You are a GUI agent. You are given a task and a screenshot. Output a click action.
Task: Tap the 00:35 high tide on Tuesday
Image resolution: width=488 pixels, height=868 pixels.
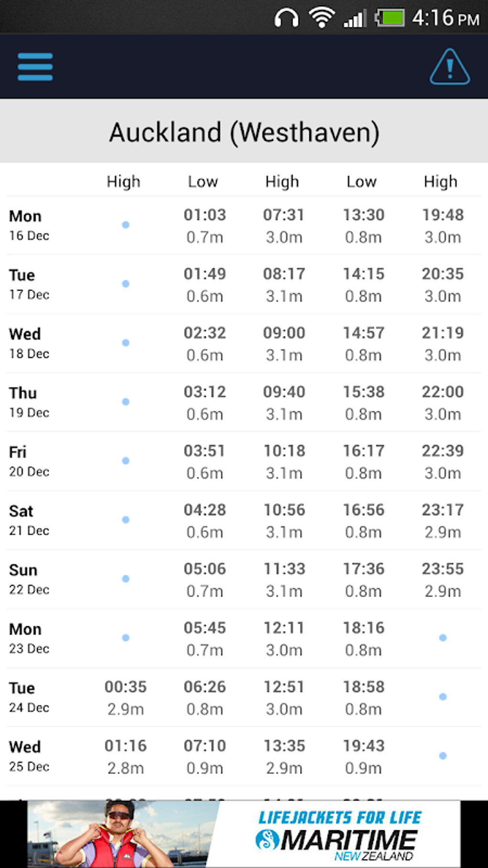125,697
